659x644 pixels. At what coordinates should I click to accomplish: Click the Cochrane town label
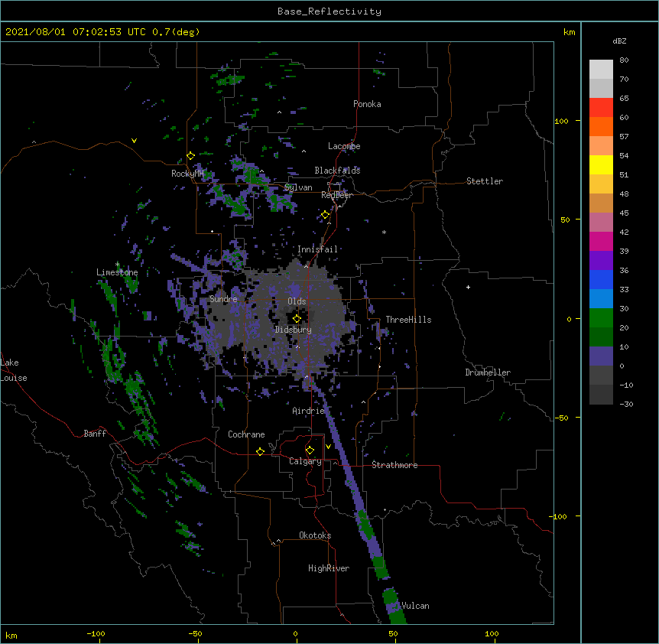tap(246, 434)
